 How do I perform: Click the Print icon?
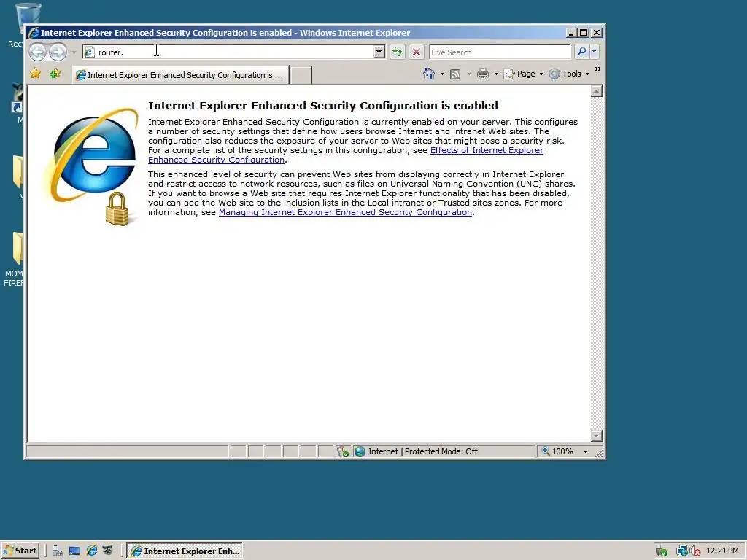[x=483, y=74]
